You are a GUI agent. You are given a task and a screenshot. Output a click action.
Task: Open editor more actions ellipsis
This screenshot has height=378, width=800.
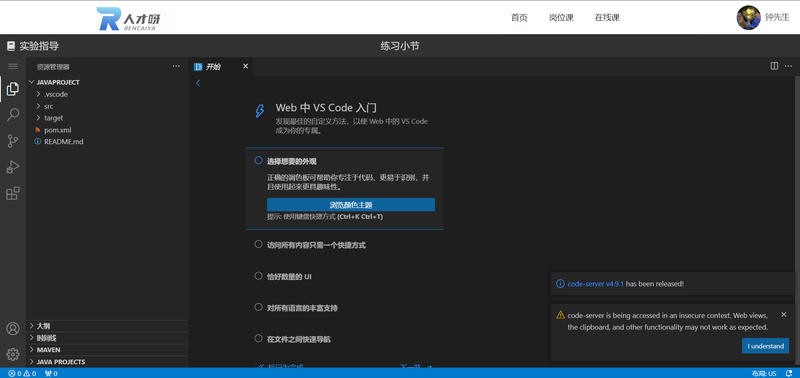[x=788, y=66]
